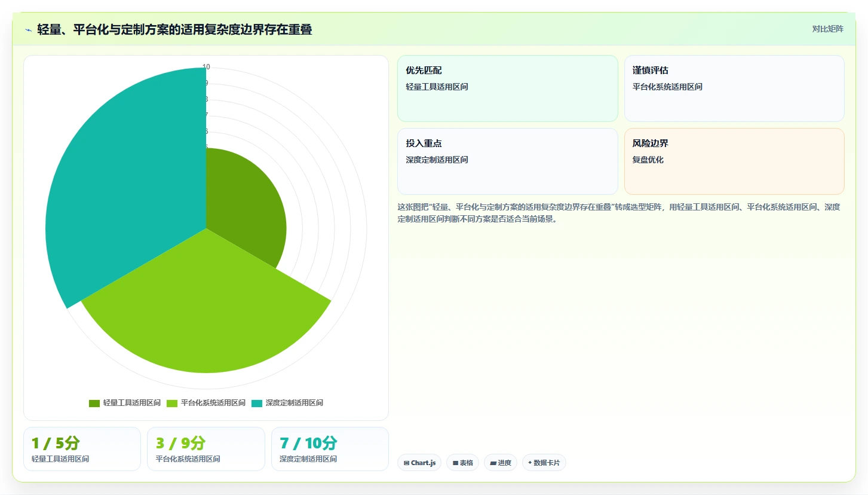Click the 数据卡片 tag
The image size is (868, 495).
click(x=544, y=463)
